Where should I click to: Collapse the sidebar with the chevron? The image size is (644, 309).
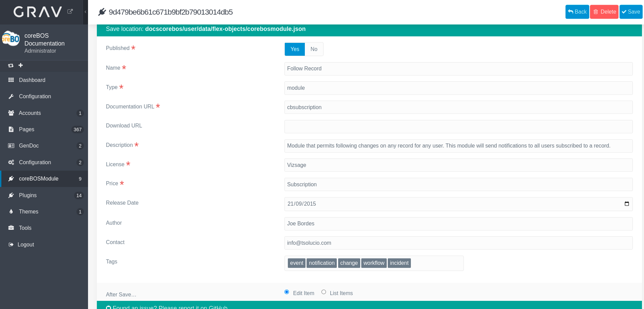[85, 12]
